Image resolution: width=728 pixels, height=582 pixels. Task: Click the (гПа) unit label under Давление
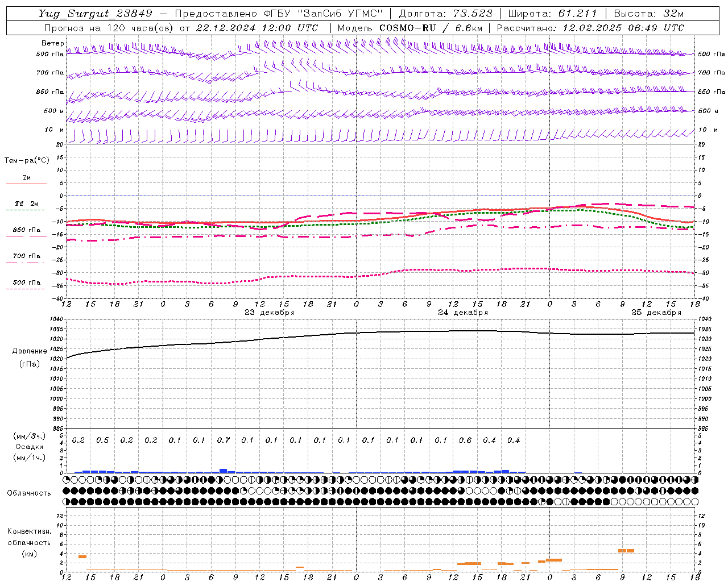[30, 364]
